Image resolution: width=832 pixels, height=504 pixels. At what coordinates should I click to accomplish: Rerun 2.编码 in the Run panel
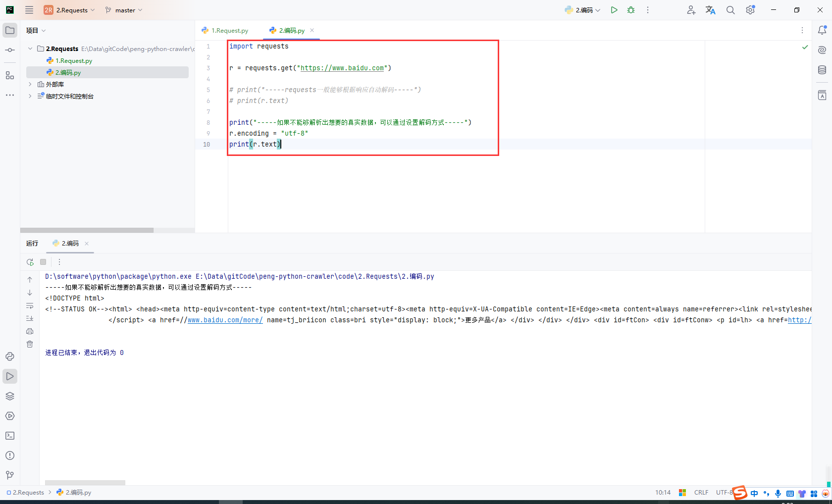click(x=30, y=262)
